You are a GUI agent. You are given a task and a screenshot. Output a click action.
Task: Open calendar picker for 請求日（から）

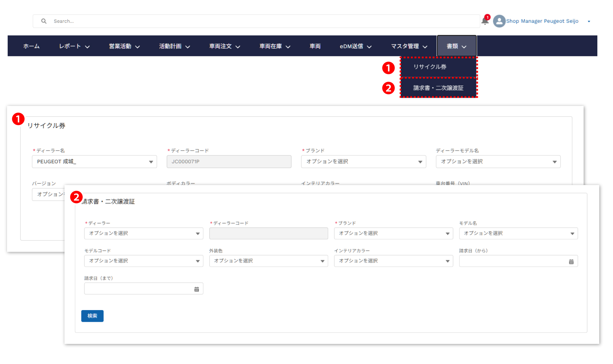571,262
